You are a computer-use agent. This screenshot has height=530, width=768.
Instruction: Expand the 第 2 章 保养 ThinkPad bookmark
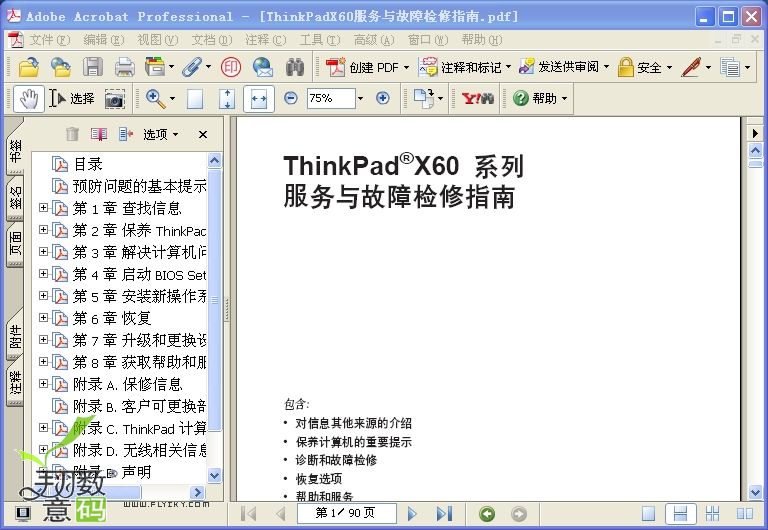[43, 230]
